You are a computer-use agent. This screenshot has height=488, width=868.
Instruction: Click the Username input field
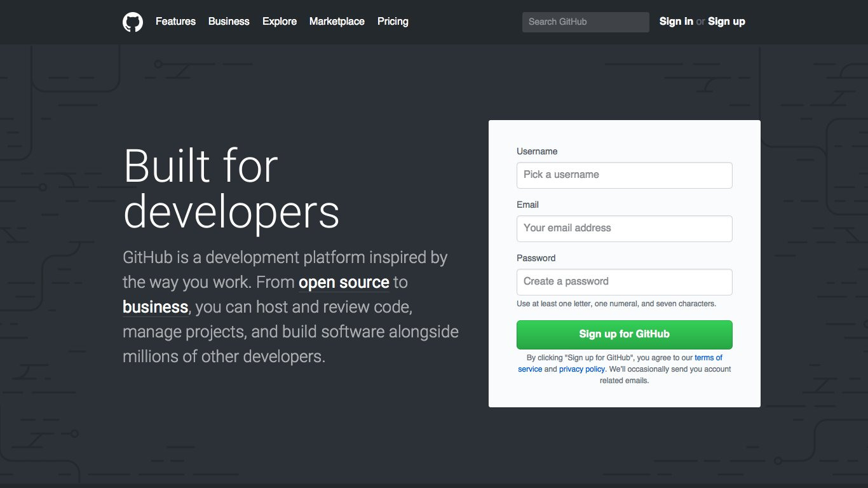pyautogui.click(x=624, y=175)
